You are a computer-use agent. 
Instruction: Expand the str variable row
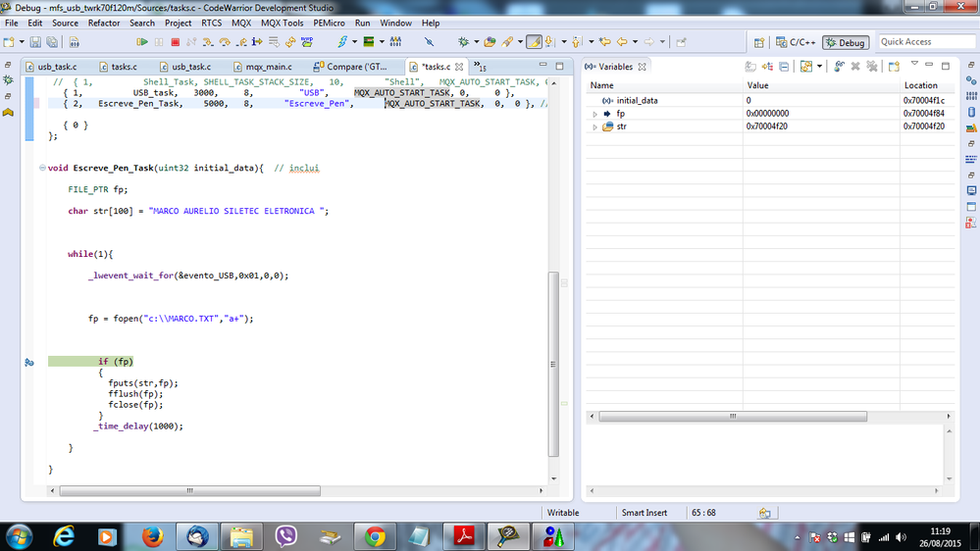(x=595, y=126)
